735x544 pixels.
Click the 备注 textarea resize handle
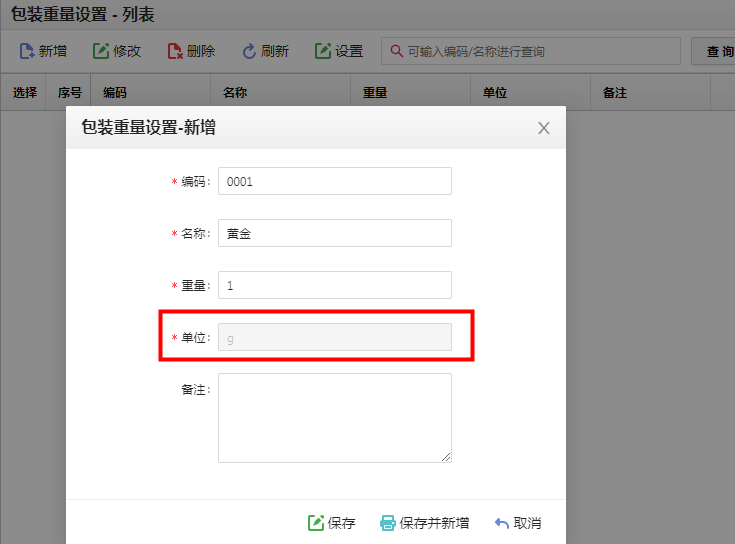point(446,457)
